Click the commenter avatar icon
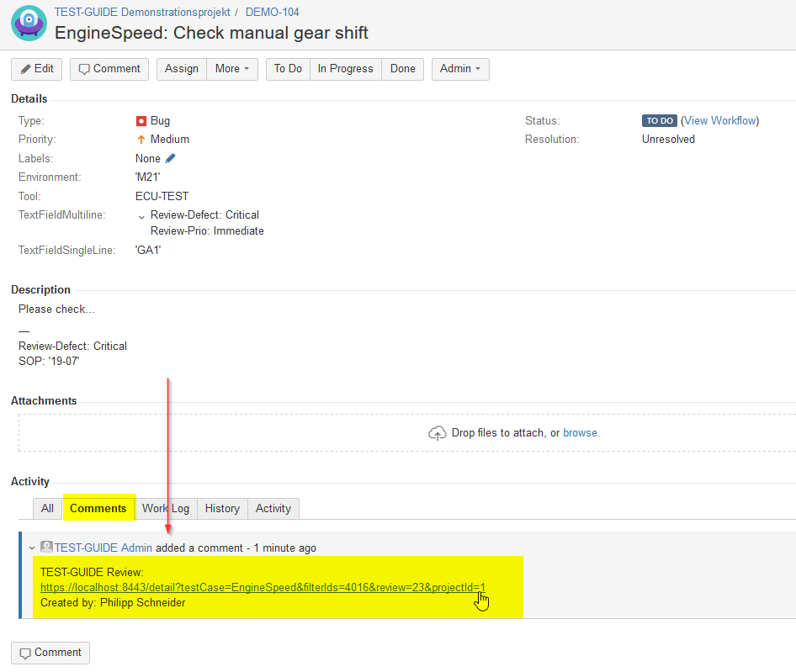 point(46,548)
